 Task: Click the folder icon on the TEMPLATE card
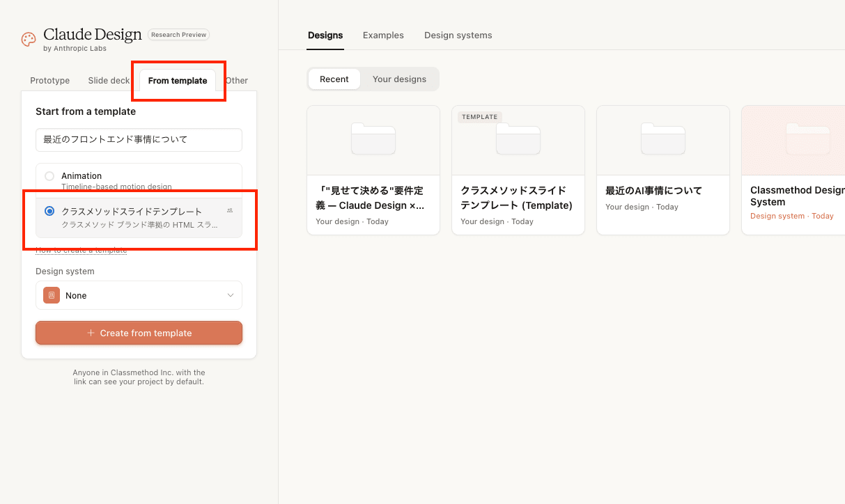coord(518,139)
